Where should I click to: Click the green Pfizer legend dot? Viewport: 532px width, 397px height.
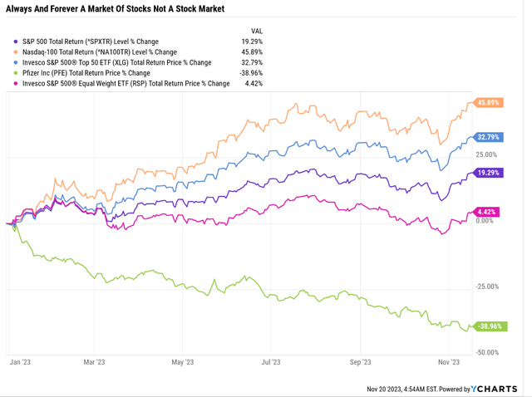[x=16, y=73]
